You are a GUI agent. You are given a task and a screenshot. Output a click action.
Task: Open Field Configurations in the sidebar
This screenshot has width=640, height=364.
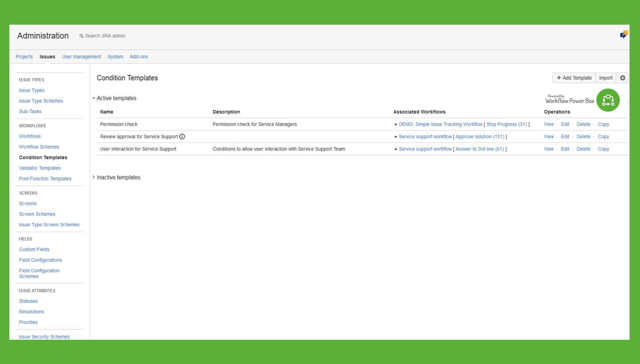click(40, 260)
